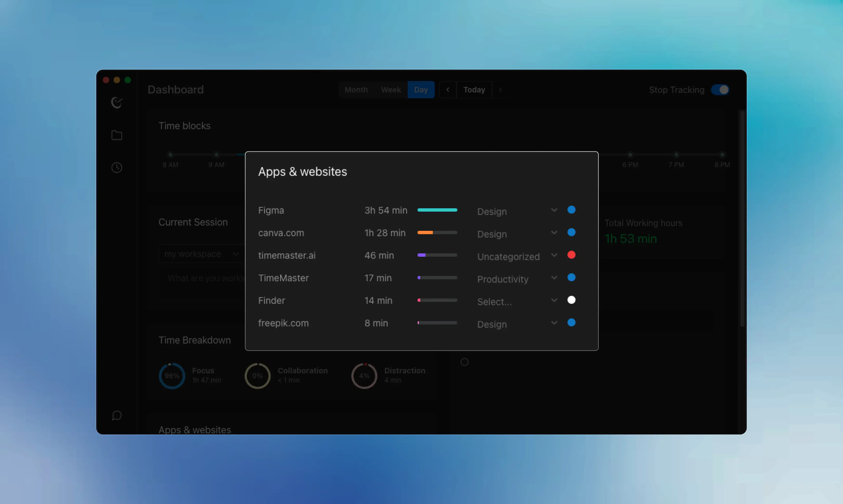This screenshot has width=843, height=504.
Task: Click blue color dot for Figma
Action: [x=571, y=210]
